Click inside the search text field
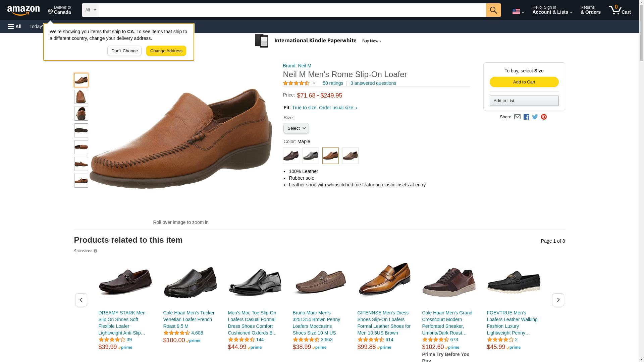The width and height of the screenshot is (644, 362). (292, 10)
